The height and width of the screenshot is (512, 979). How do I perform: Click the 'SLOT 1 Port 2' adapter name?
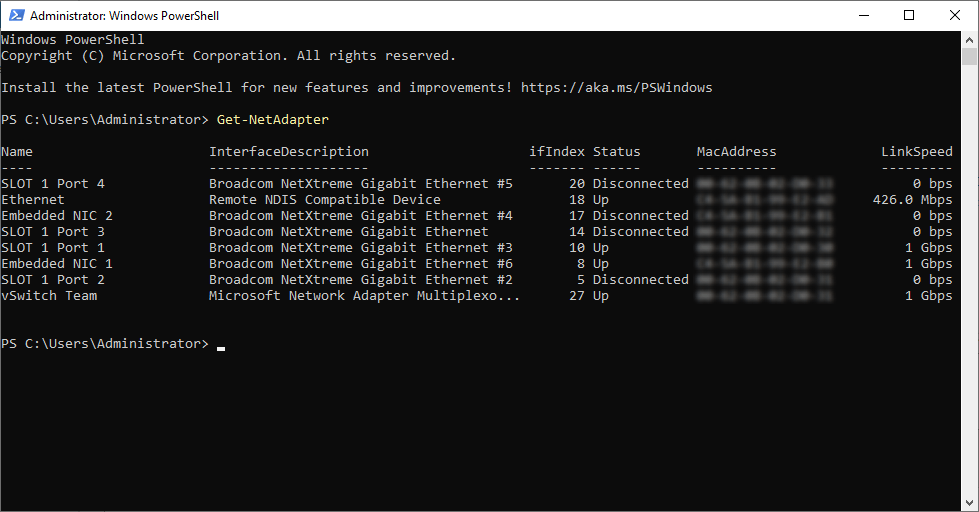point(53,280)
